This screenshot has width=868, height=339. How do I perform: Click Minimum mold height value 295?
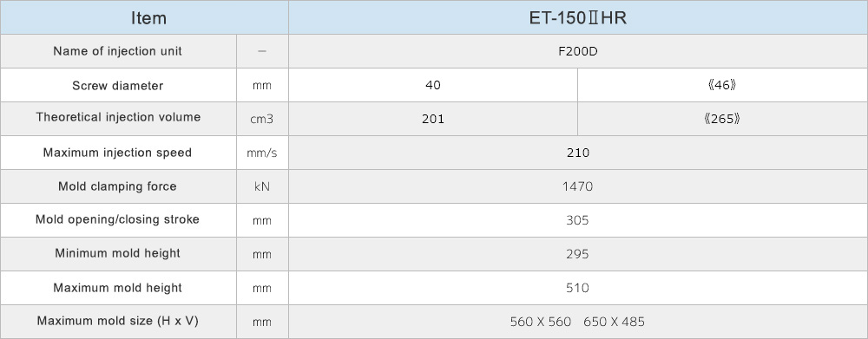coord(578,254)
